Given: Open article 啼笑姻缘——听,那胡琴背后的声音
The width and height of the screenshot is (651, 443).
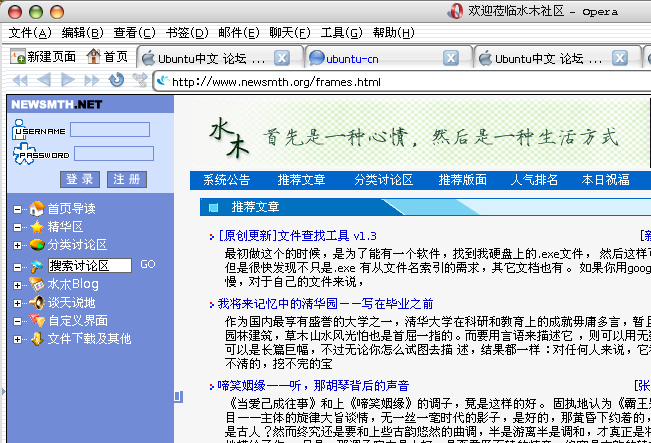Looking at the screenshot, I should pyautogui.click(x=313, y=386).
